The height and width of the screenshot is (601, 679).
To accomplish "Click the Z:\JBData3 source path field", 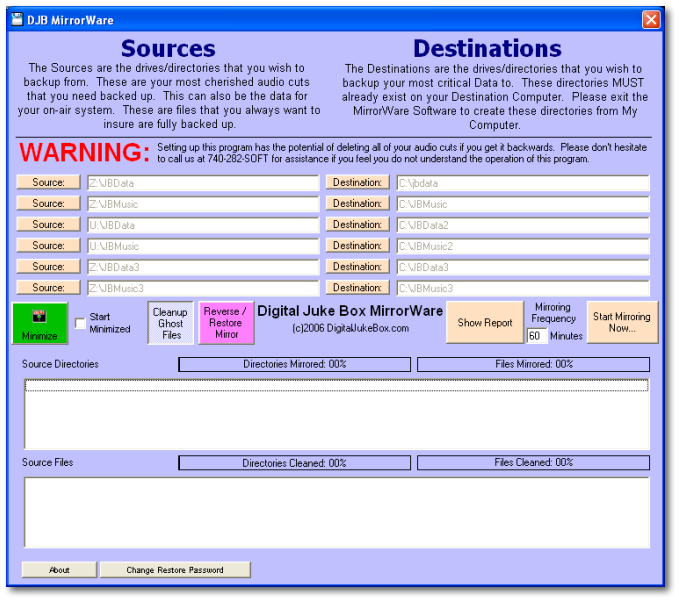I will (x=202, y=267).
